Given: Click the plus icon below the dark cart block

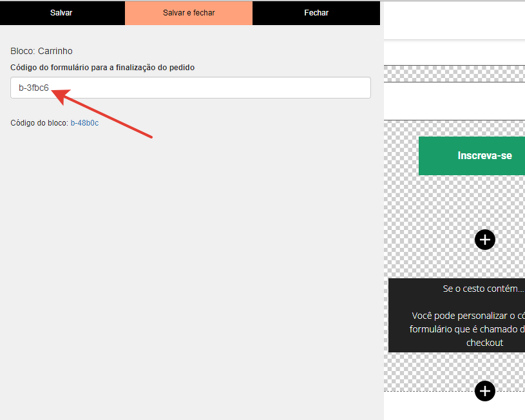Looking at the screenshot, I should tap(484, 390).
